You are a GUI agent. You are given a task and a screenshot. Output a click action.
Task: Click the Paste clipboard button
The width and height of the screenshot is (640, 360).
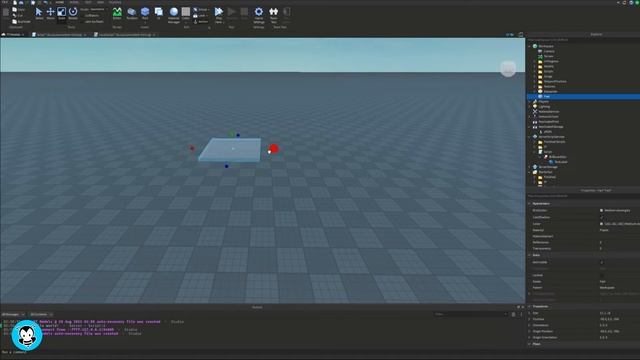click(x=6, y=13)
